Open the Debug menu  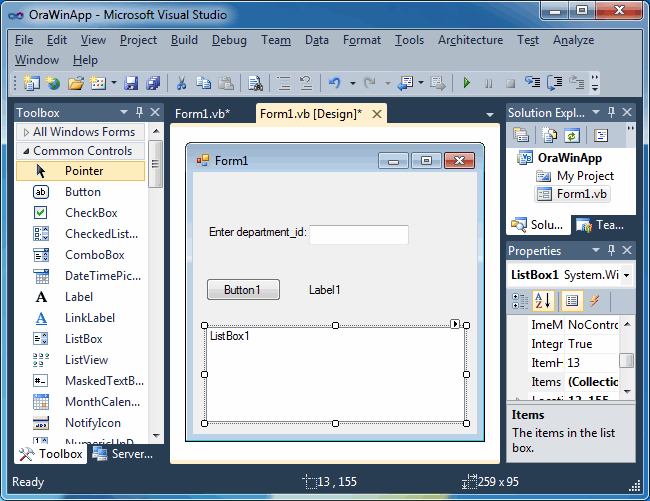coord(229,40)
